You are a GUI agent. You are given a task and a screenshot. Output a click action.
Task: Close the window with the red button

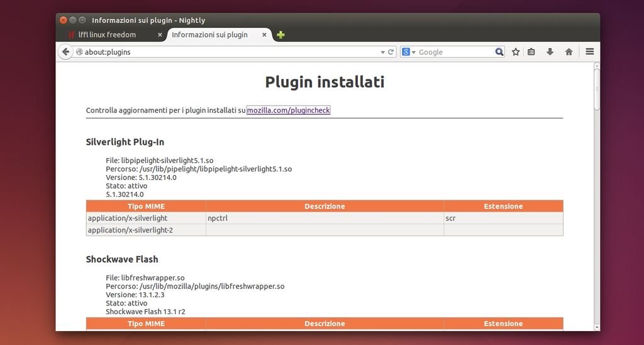click(x=64, y=20)
